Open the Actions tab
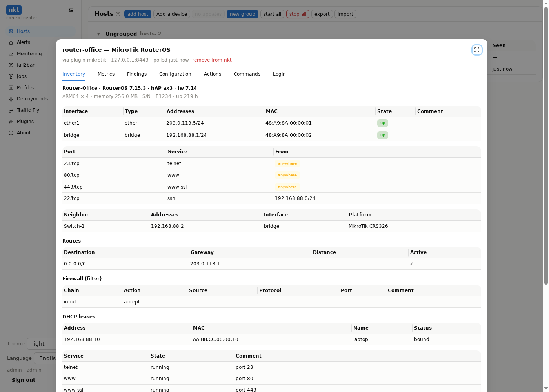 [213, 74]
